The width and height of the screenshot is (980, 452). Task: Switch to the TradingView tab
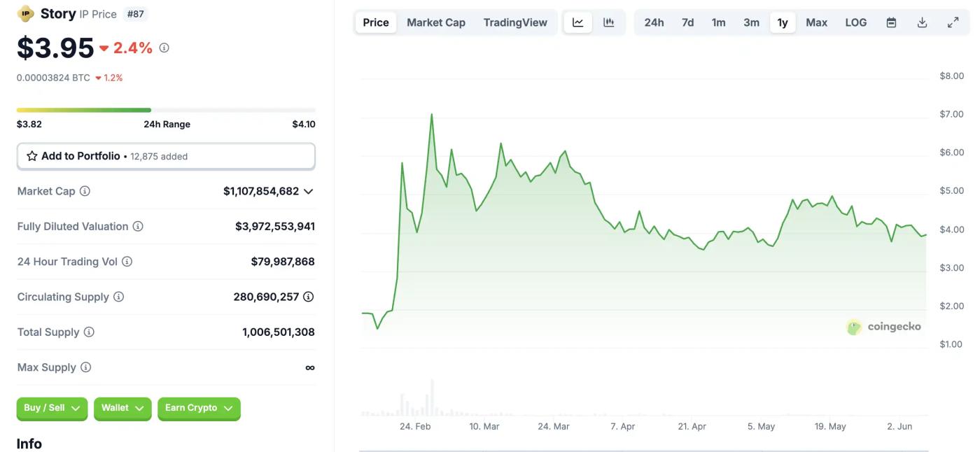pos(514,22)
